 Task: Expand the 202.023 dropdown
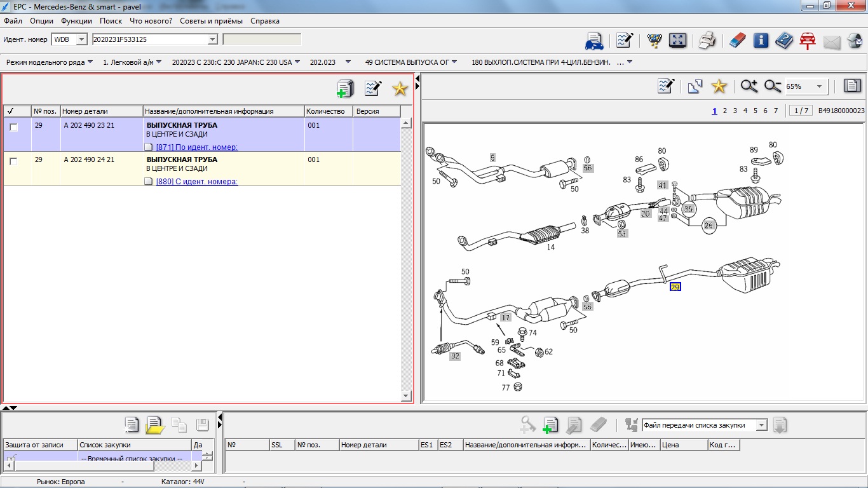[x=348, y=62]
